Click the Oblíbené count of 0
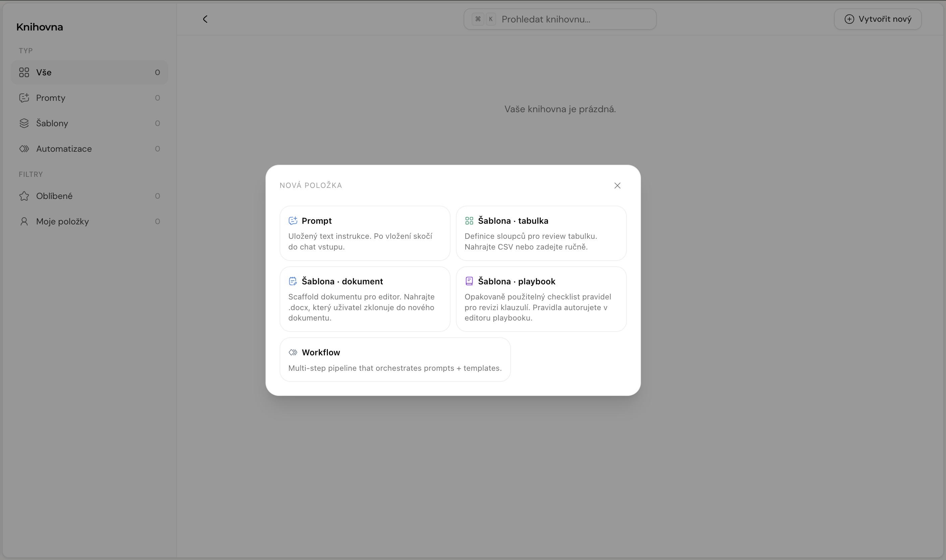 click(x=158, y=196)
